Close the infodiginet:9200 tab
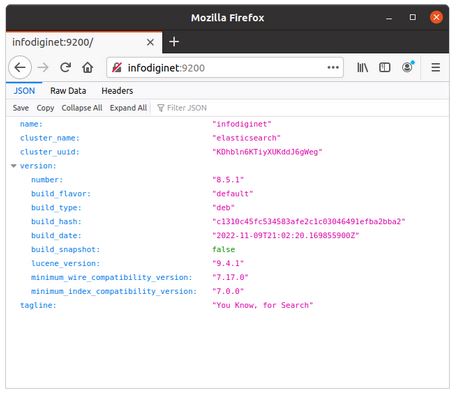Screen dimensions: 456x401 (x=150, y=42)
